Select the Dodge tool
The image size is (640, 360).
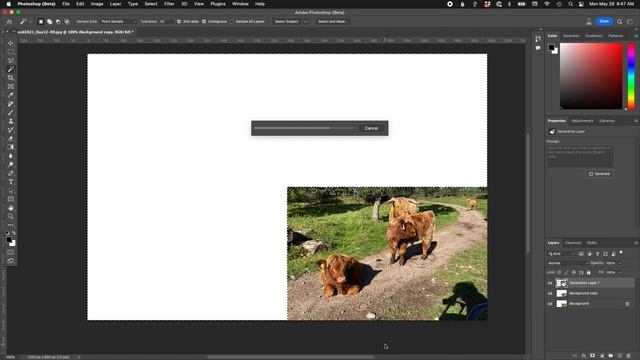(11, 164)
